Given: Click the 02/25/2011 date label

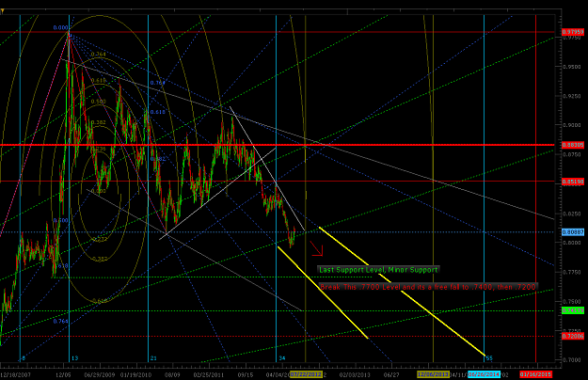Looking at the screenshot, I should tap(209, 374).
